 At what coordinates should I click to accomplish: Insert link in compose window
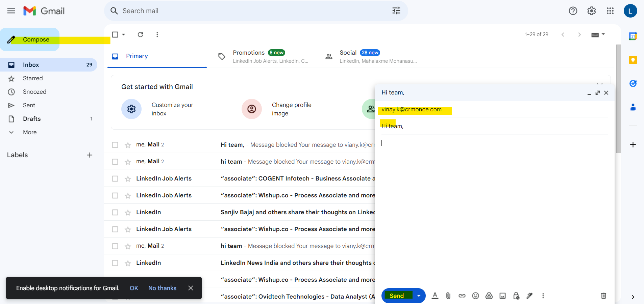(x=462, y=296)
